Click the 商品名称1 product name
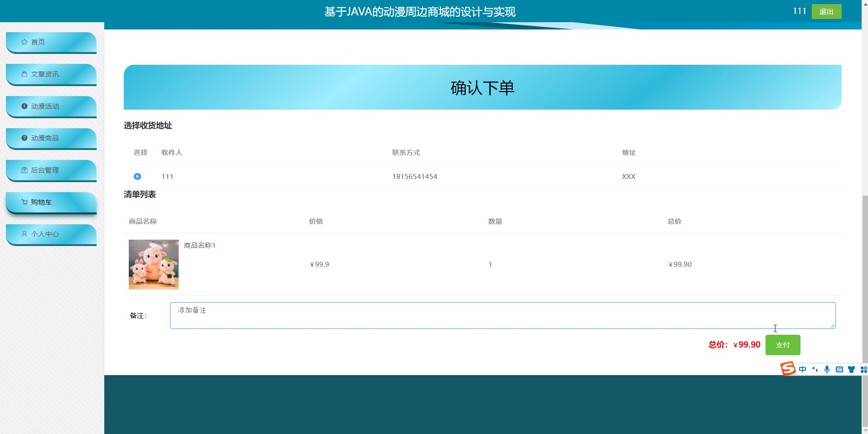868x434 pixels. [200, 246]
